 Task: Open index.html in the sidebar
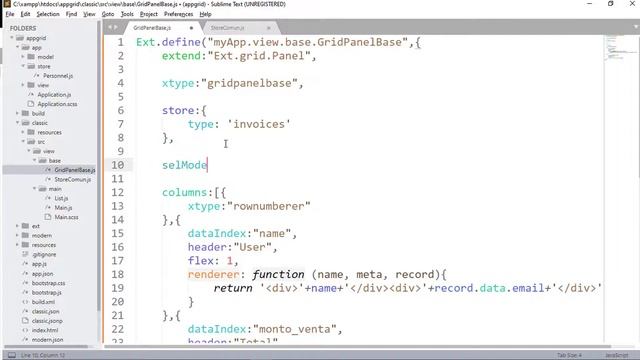click(x=45, y=330)
